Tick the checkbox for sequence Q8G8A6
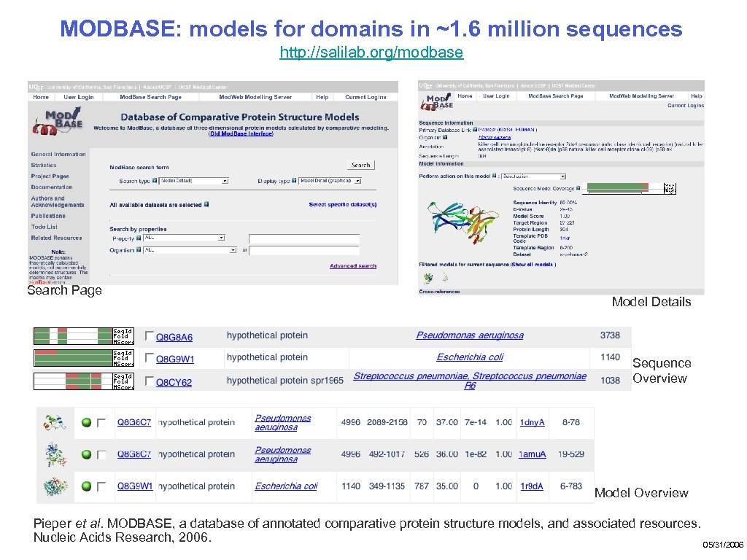Screen dimensions: 747x560 click(x=149, y=336)
